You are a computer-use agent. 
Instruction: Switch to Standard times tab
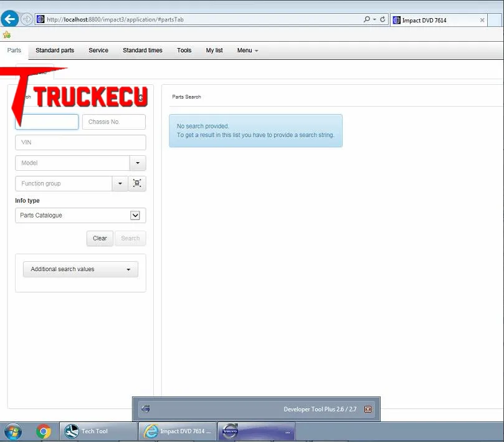click(143, 50)
